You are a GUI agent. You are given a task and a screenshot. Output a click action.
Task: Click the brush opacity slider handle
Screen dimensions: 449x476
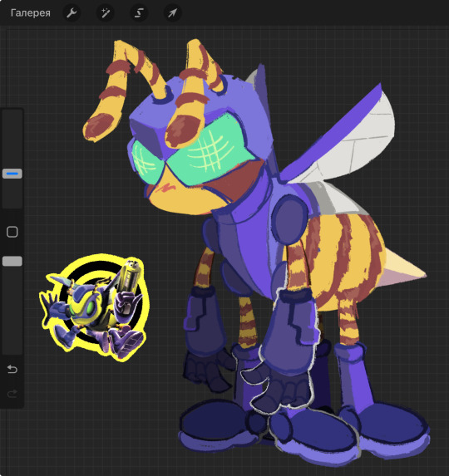12,261
